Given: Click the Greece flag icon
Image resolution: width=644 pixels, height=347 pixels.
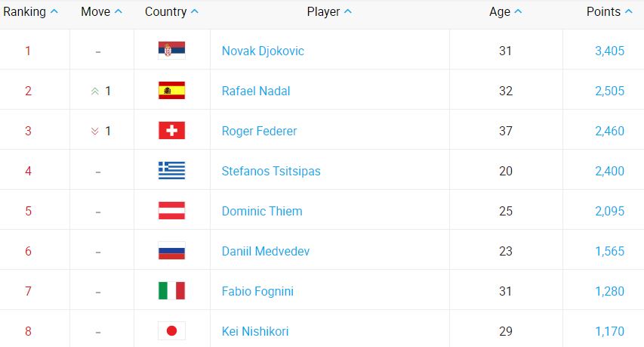Looking at the screenshot, I should pyautogui.click(x=171, y=171).
